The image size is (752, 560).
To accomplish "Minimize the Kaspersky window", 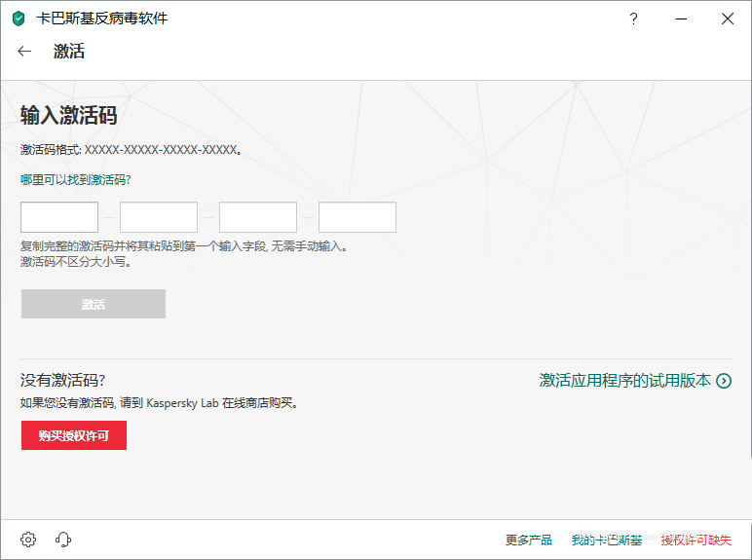I will (681, 19).
